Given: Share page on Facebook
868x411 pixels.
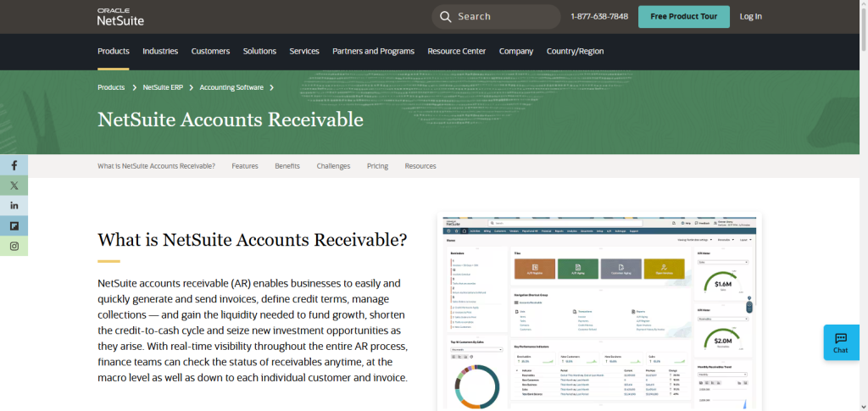Looking at the screenshot, I should (14, 165).
